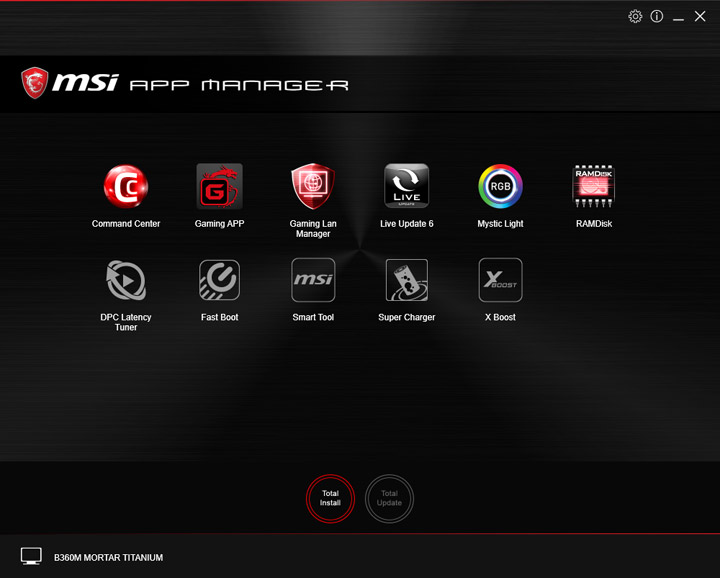This screenshot has width=720, height=578.
Task: Open settings via the gear icon
Action: pos(635,17)
